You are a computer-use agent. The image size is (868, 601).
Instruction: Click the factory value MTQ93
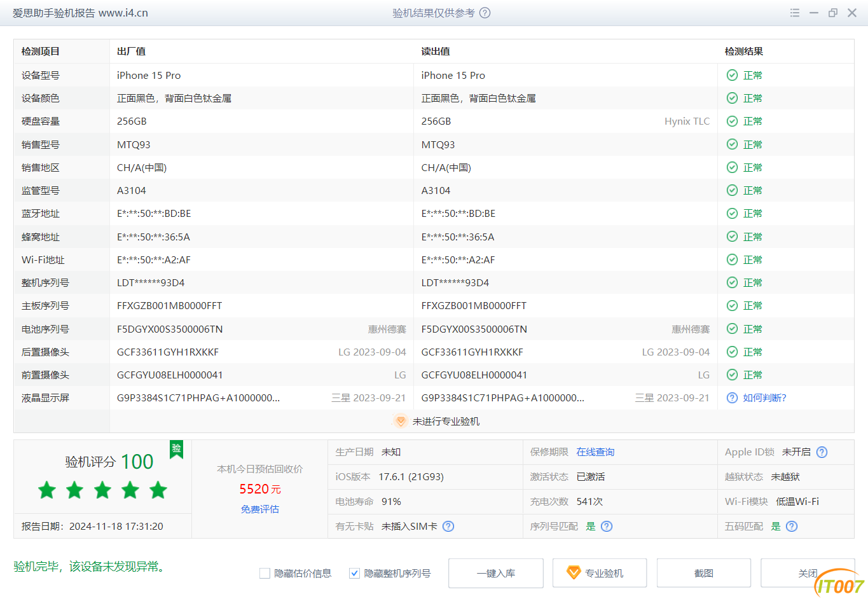click(x=134, y=144)
